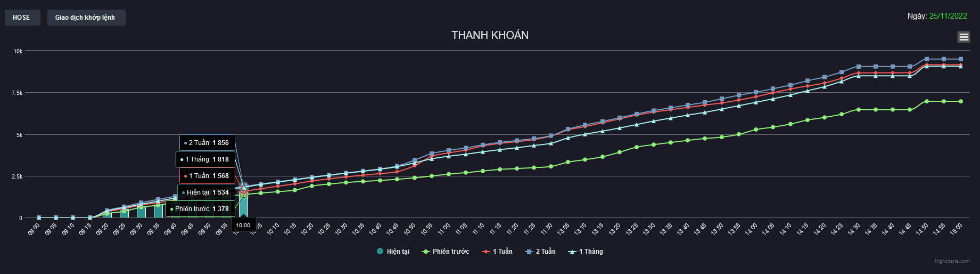Toggle 1 Tuần series in legend
980x274 pixels.
point(498,252)
